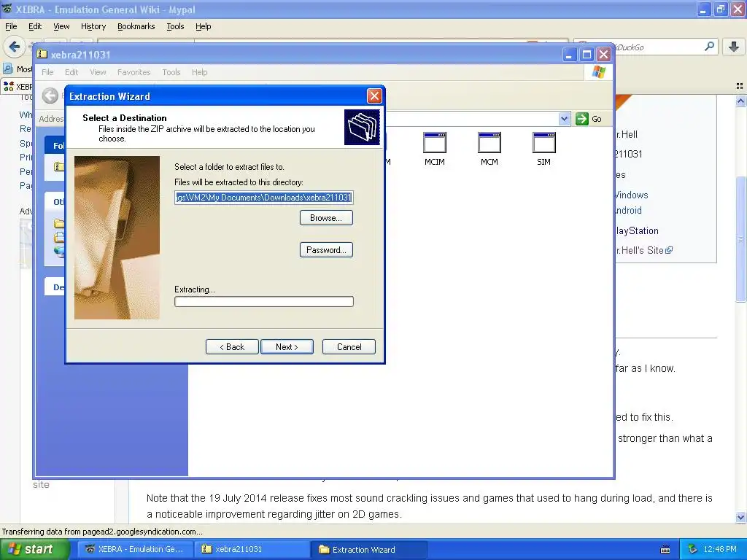
Task: Open Mypal browser Tools menu
Action: pos(175,26)
